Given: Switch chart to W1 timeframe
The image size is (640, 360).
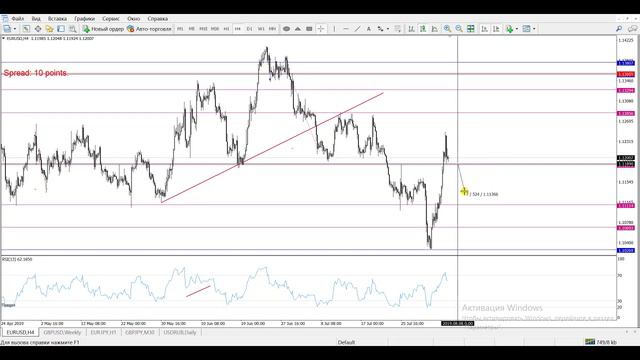Looking at the screenshot, I should tap(261, 29).
